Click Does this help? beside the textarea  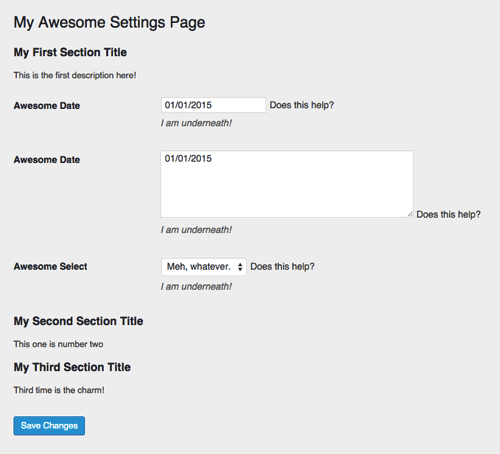coord(448,214)
